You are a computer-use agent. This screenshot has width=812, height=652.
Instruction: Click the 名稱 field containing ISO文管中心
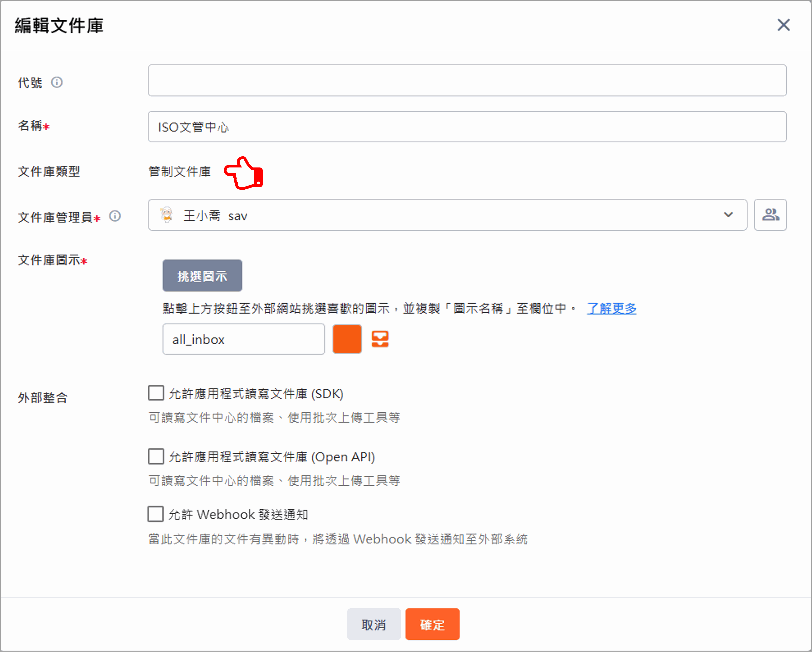click(467, 127)
